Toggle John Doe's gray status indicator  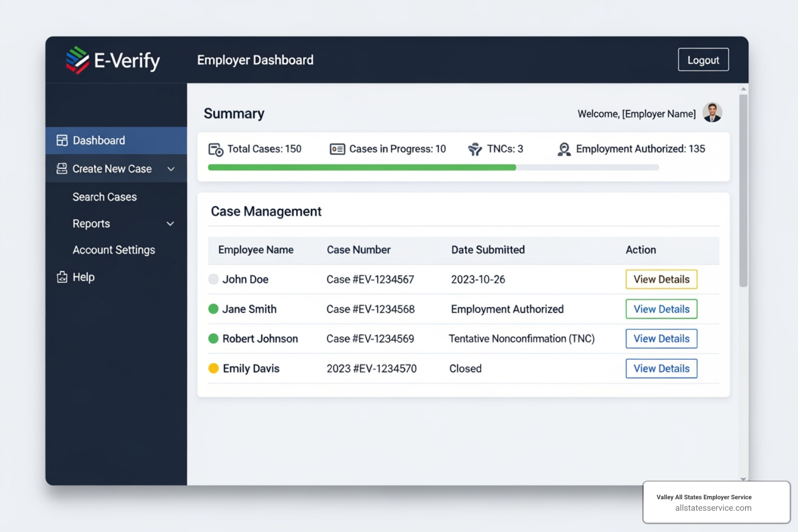(x=213, y=279)
